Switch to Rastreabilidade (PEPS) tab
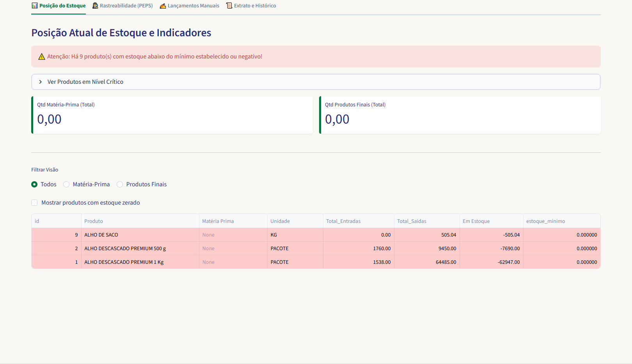Viewport: 632px width, 364px height. pyautogui.click(x=122, y=6)
